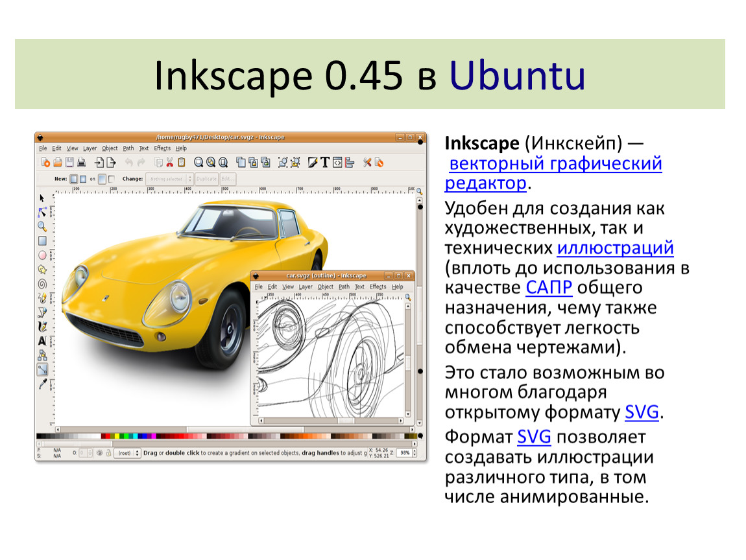Select the Pencil freehand tool

point(42,298)
